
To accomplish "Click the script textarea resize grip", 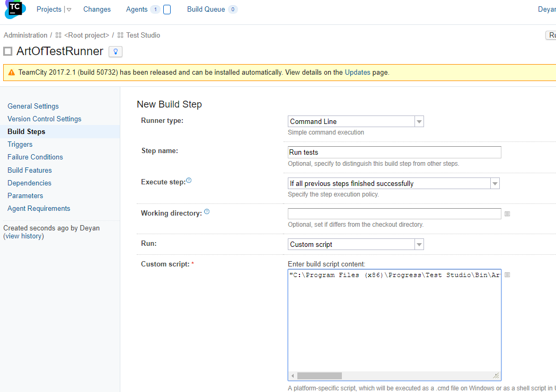I will tap(496, 376).
